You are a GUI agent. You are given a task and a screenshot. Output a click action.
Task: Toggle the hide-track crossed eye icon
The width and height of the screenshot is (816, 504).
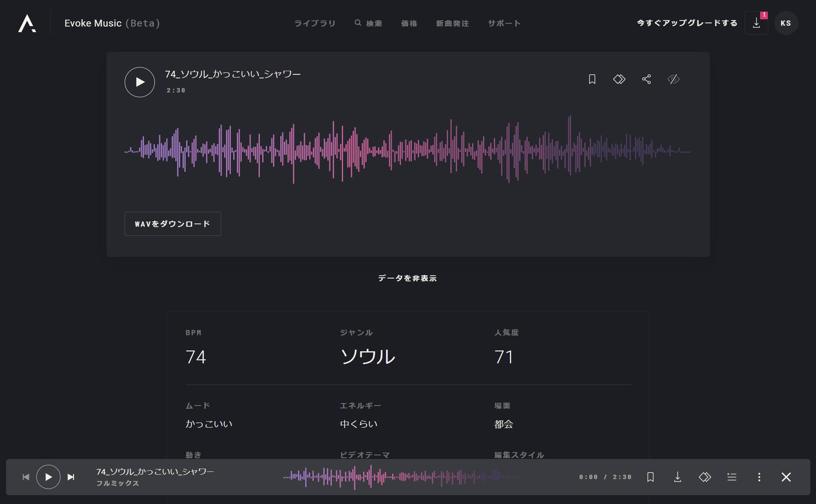[674, 79]
